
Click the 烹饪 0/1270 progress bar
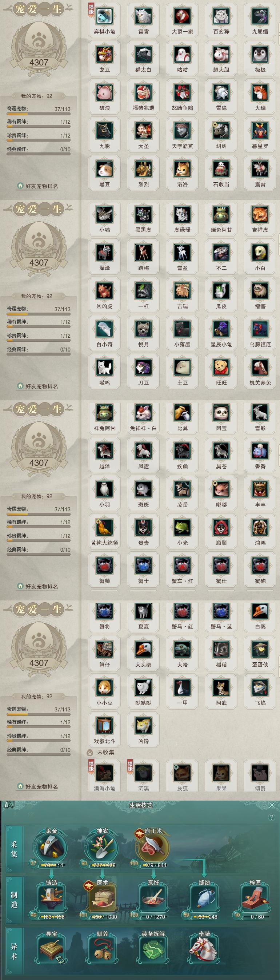point(155,916)
